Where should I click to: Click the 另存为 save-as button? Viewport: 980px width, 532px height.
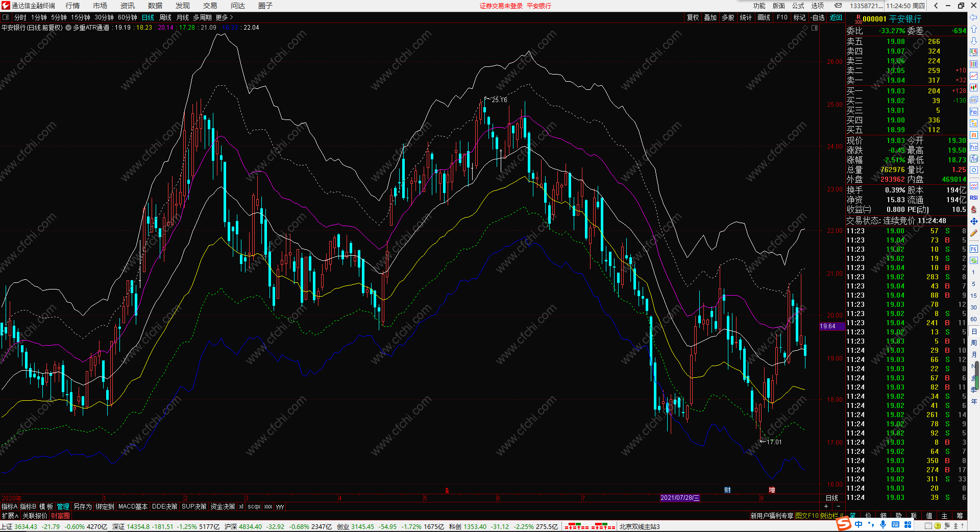82,506
